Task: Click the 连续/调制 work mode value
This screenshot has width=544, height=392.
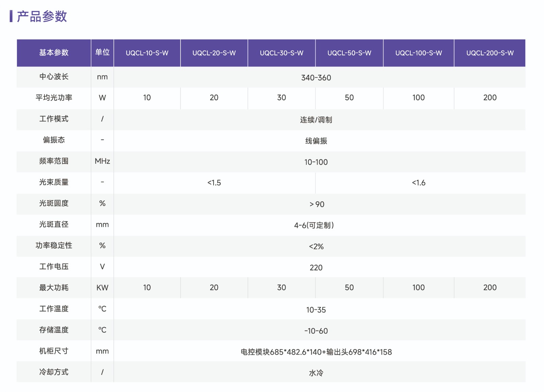Action: coord(316,120)
